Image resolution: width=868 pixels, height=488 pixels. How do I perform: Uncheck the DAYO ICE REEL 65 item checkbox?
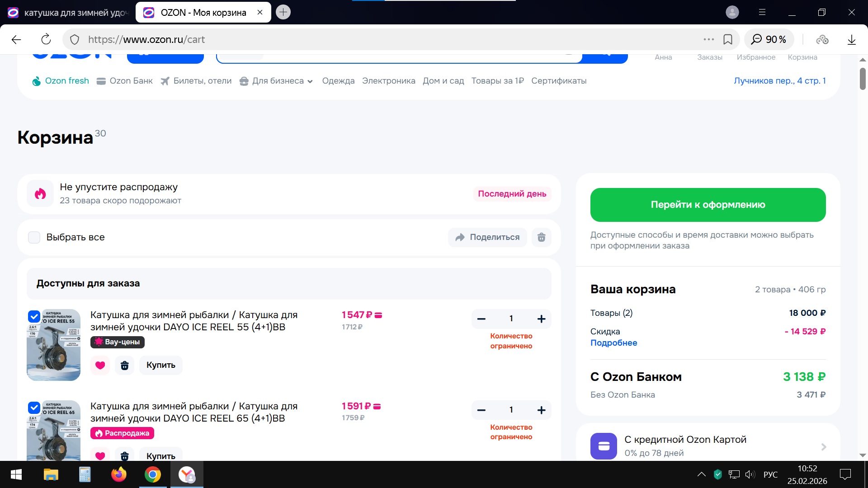point(34,408)
